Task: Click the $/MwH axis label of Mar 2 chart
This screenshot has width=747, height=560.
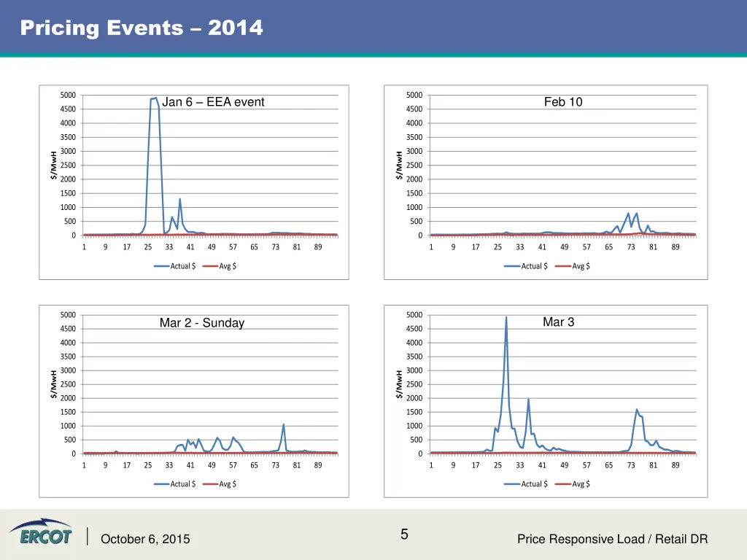Action: (53, 384)
